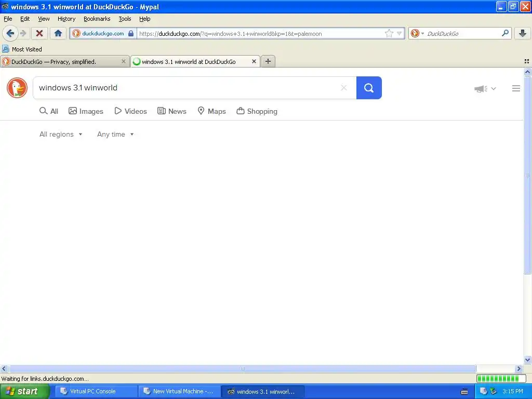This screenshot has width=532, height=399.
Task: Click the horizontal scrollbar right arrow
Action: [x=519, y=368]
